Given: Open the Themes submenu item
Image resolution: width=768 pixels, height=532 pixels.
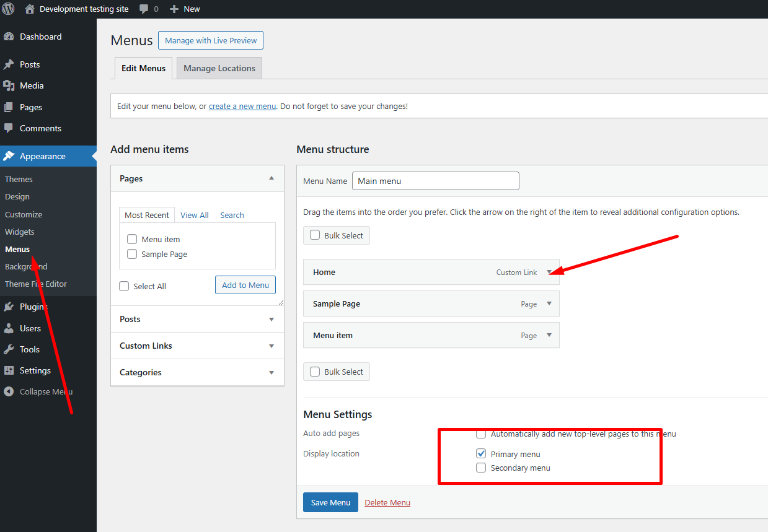Looking at the screenshot, I should 19,179.
